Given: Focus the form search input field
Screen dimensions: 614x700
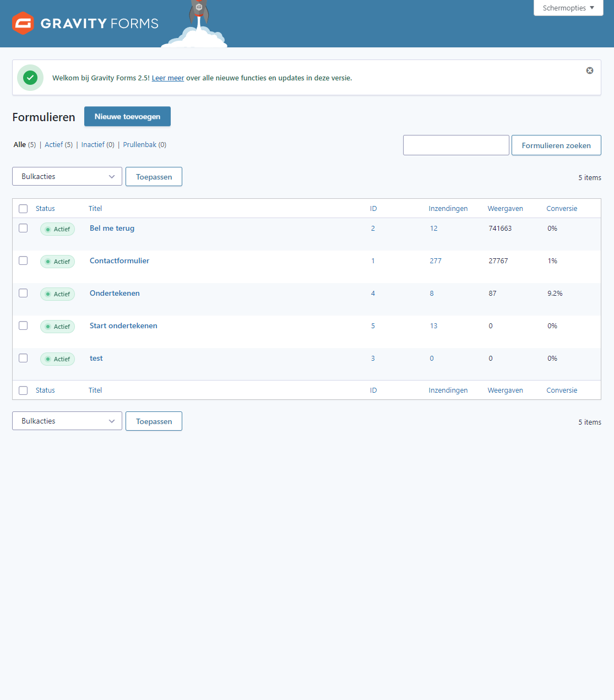Looking at the screenshot, I should [456, 145].
